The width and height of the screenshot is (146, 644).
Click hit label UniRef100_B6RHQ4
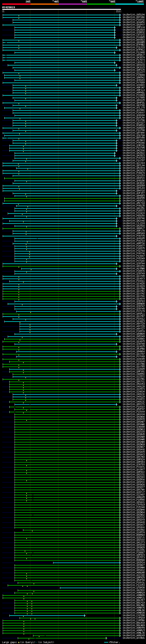[x=134, y=560]
